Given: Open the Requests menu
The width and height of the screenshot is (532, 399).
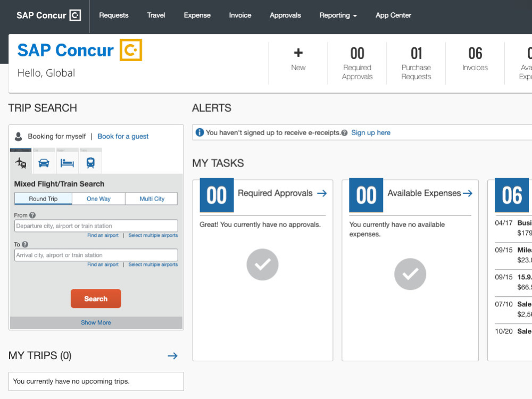Looking at the screenshot, I should point(114,15).
